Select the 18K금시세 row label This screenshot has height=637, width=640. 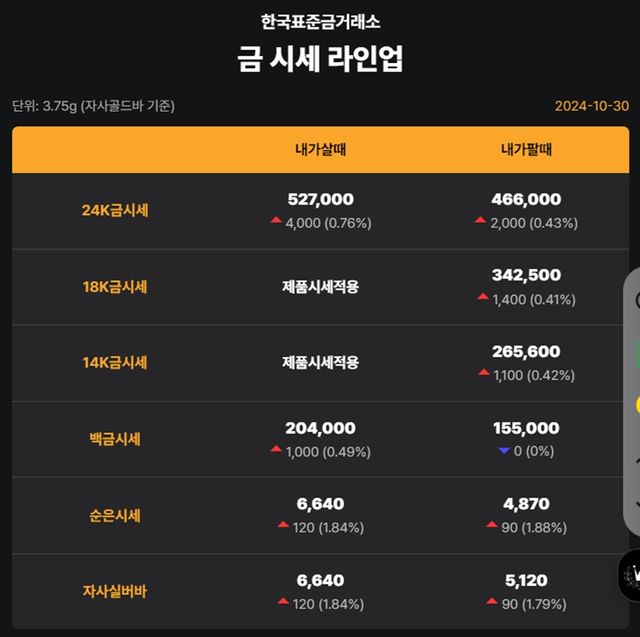(x=114, y=287)
